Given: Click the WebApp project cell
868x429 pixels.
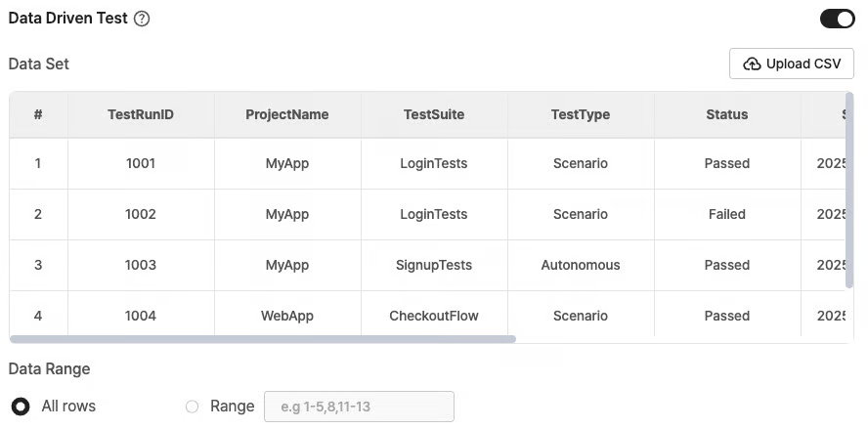Looking at the screenshot, I should [287, 316].
